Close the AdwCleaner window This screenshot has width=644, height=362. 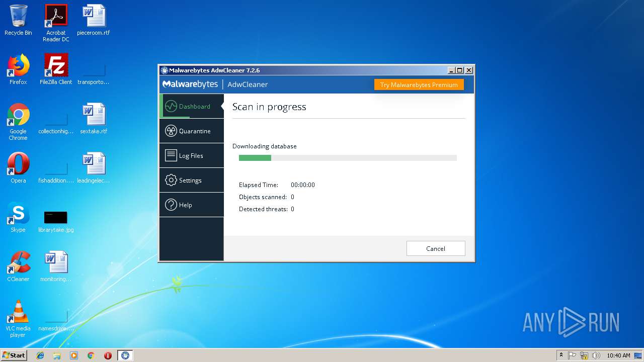(469, 70)
